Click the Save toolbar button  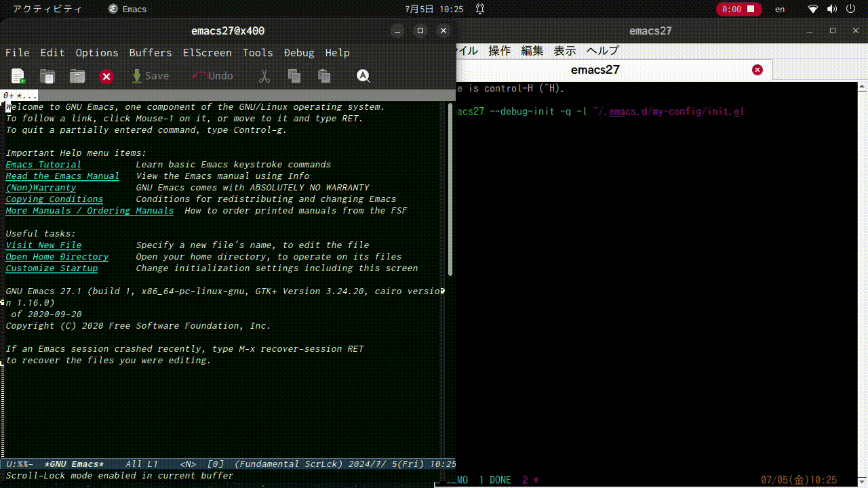point(150,76)
